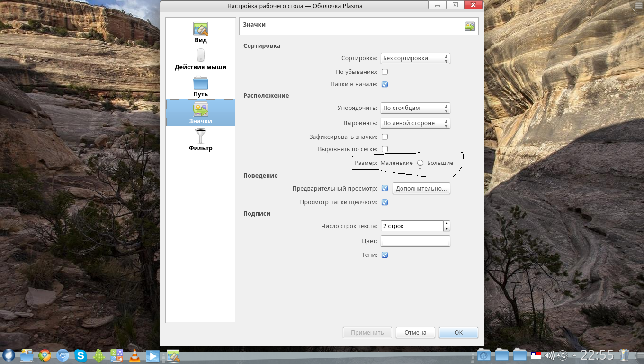Viewport: 644px width, 364px height.
Task: Click the Применить button
Action: [367, 333]
